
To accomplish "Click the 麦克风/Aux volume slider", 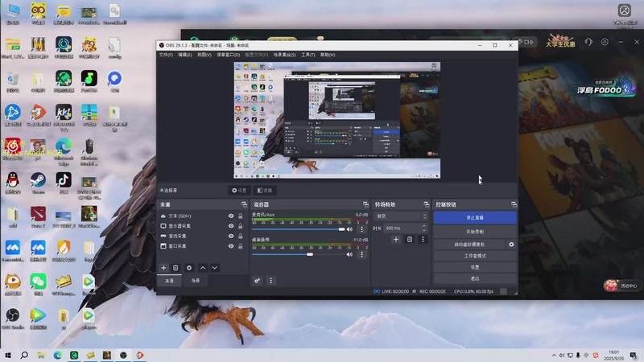I will (x=299, y=229).
